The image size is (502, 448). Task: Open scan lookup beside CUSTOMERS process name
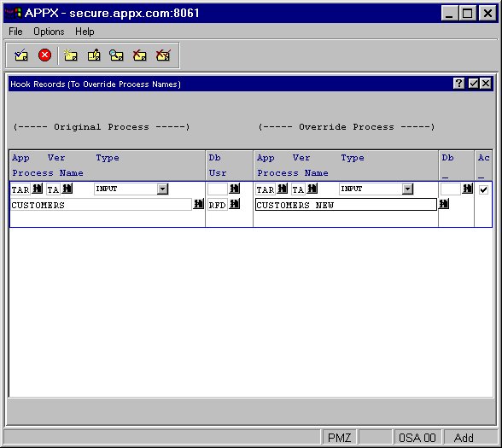click(x=198, y=204)
